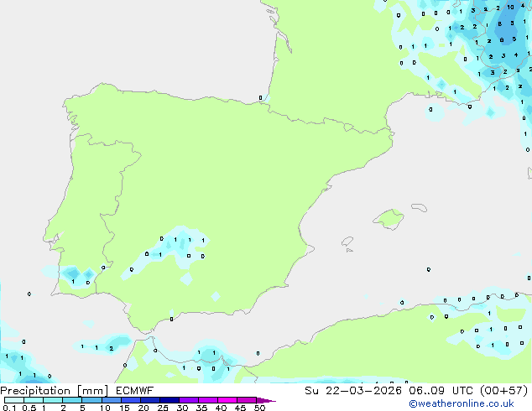Viewport: 532px width, 411px height.
Task: Click the arrow tip of the color legend
Action: pyautogui.click(x=269, y=400)
